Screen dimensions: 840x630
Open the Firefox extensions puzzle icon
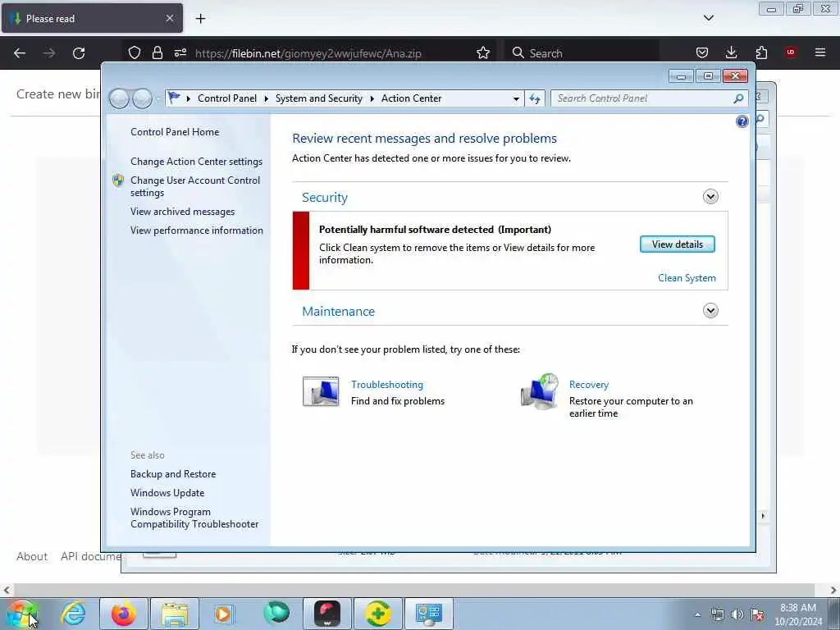point(761,52)
